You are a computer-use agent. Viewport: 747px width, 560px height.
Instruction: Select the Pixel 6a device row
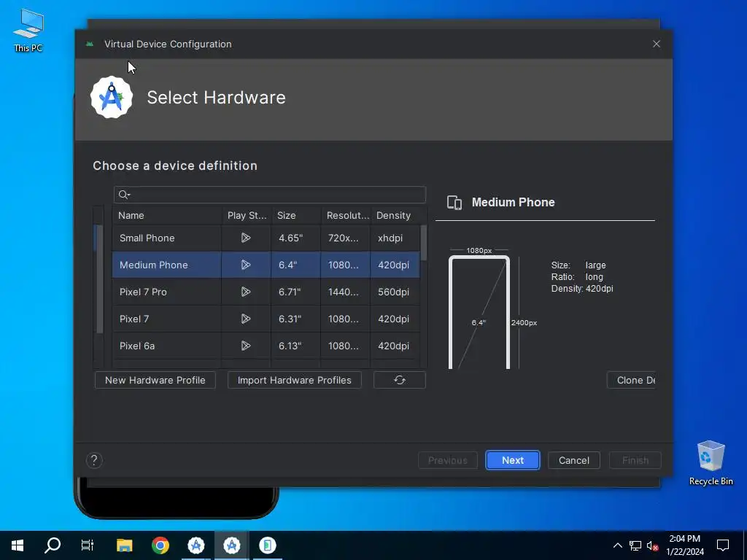coord(266,346)
